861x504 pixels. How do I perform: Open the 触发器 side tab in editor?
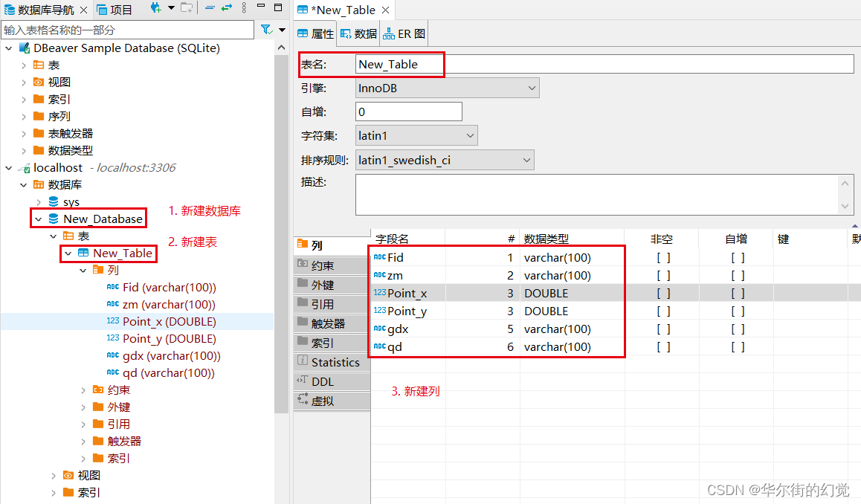pos(332,323)
